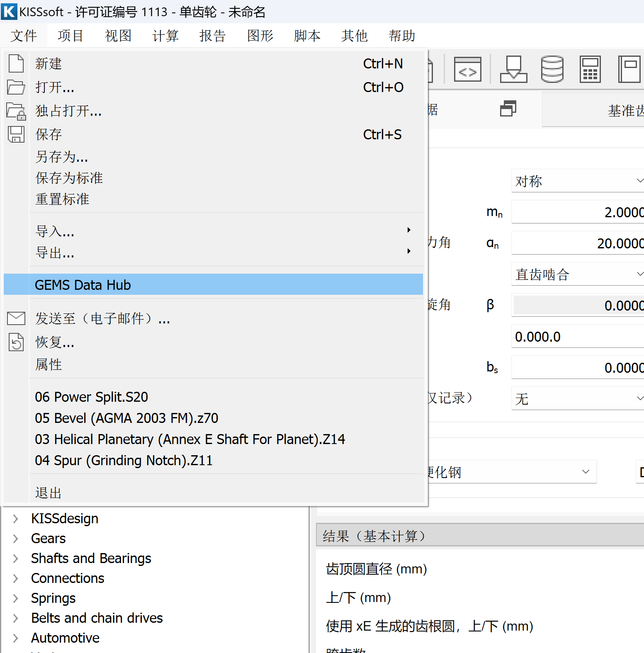Open the 帮助 menu
Viewport: 644px width, 653px height.
[402, 36]
